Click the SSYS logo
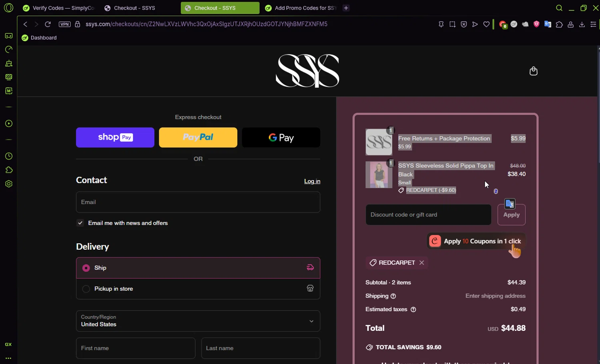The width and height of the screenshot is (600, 364). pos(307,71)
